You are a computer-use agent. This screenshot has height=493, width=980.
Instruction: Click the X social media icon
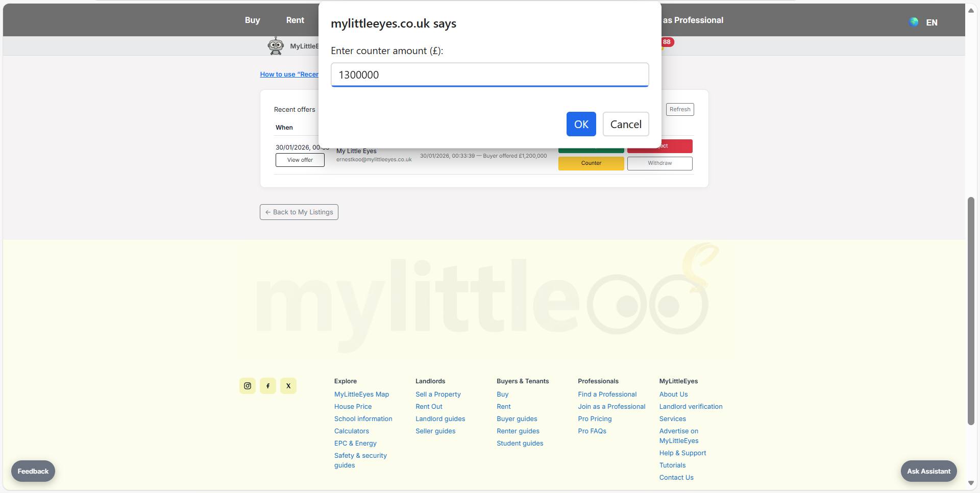[288, 386]
